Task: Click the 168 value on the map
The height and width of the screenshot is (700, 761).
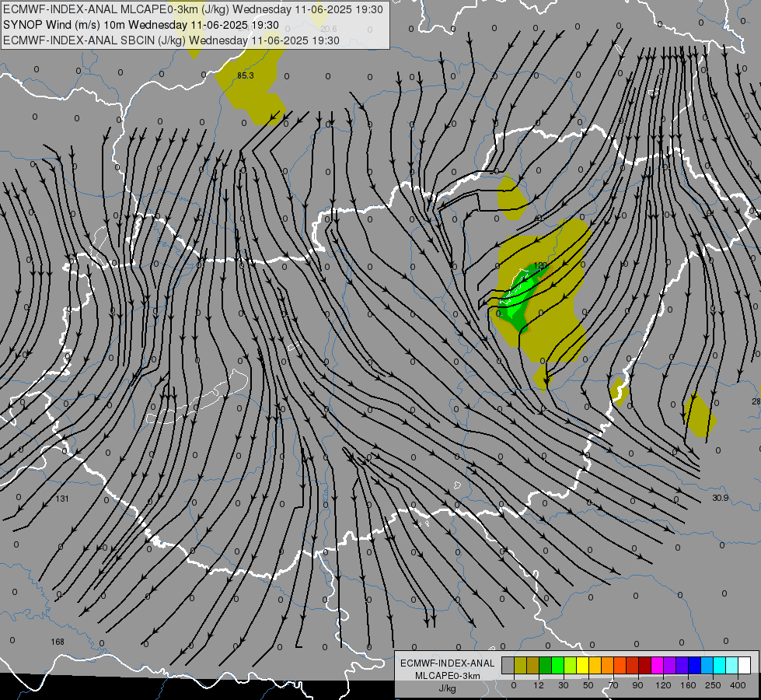Action: click(58, 642)
